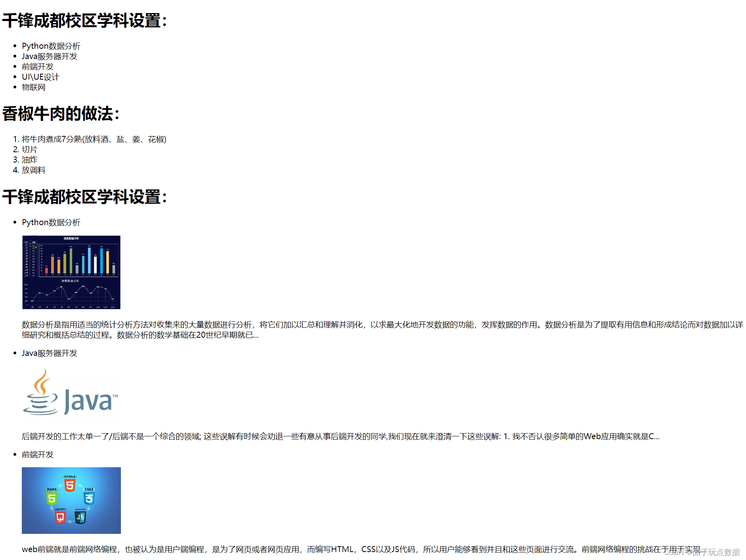Click recipe step 4 放调料

34,170
